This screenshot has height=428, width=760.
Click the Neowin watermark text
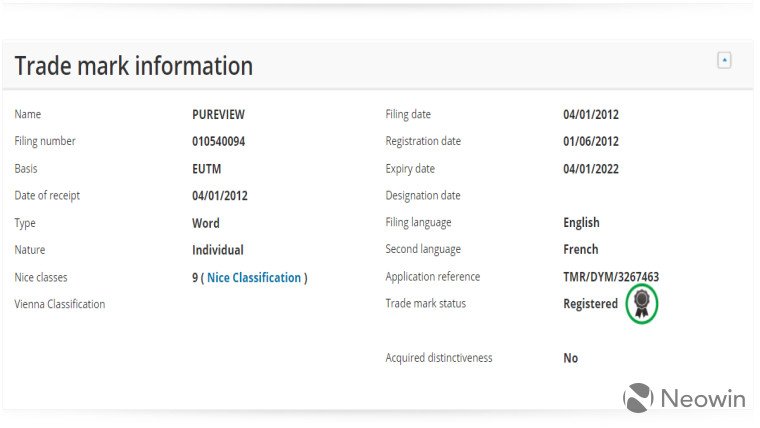point(703,399)
